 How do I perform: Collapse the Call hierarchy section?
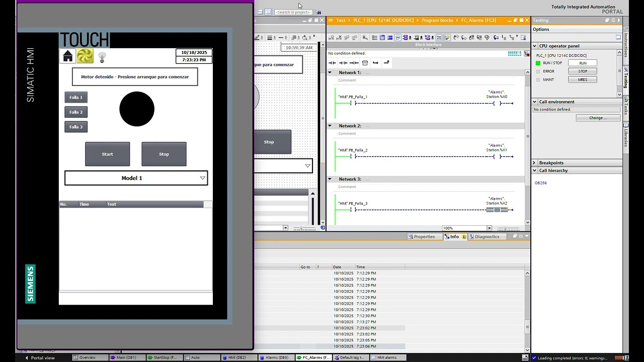pyautogui.click(x=535, y=170)
